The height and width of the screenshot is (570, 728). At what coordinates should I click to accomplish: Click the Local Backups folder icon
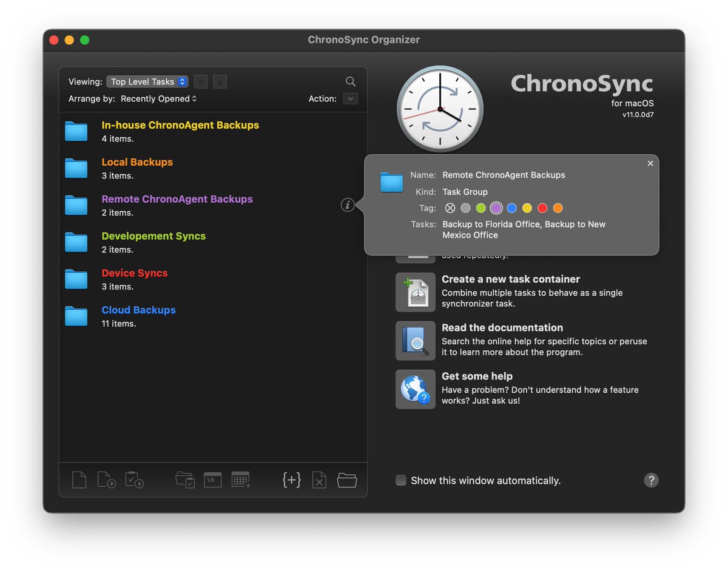[76, 168]
